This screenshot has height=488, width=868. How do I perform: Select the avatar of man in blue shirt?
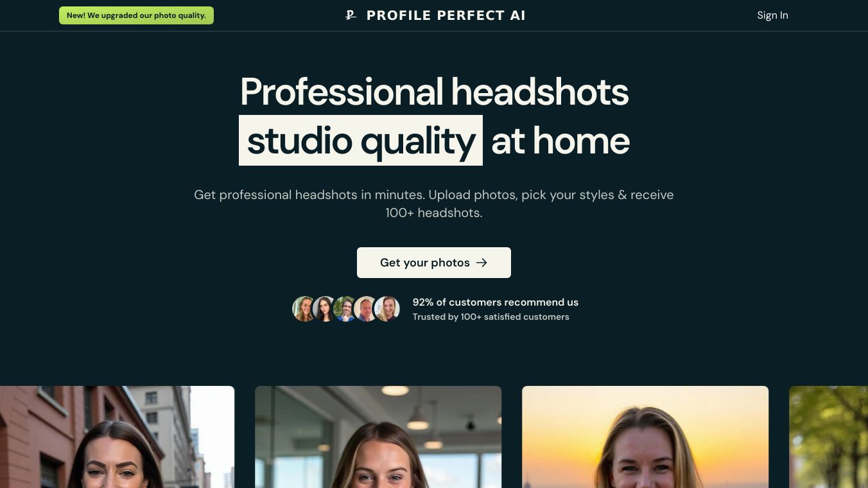[x=345, y=309]
